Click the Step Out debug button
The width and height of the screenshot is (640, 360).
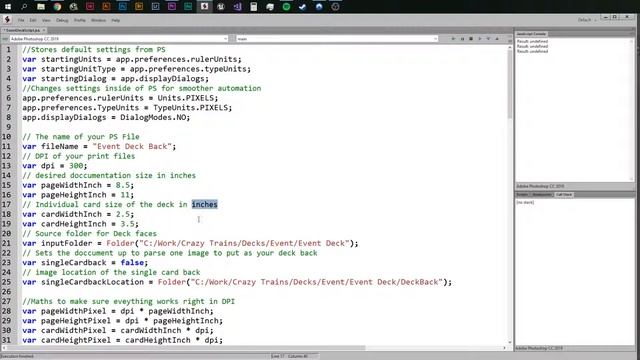click(497, 39)
